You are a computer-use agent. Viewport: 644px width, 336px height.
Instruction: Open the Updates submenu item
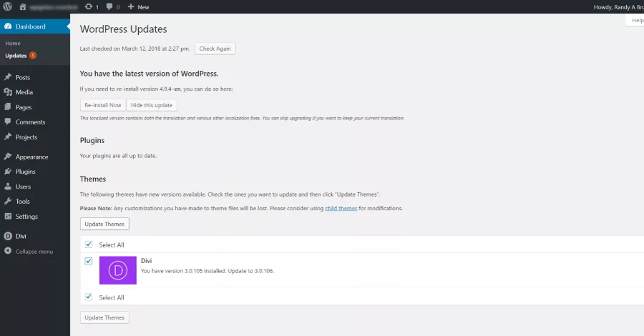point(16,55)
